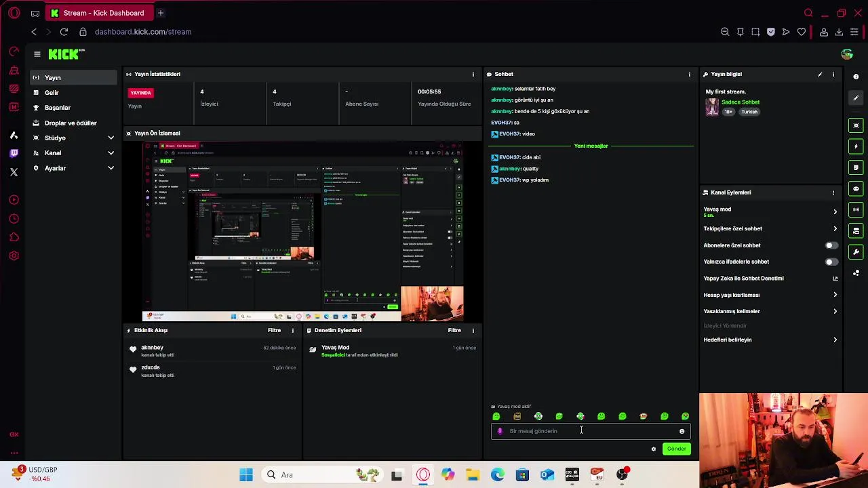Click akınnbey in Etkinlik Akışı
The image size is (868, 488).
click(x=152, y=348)
